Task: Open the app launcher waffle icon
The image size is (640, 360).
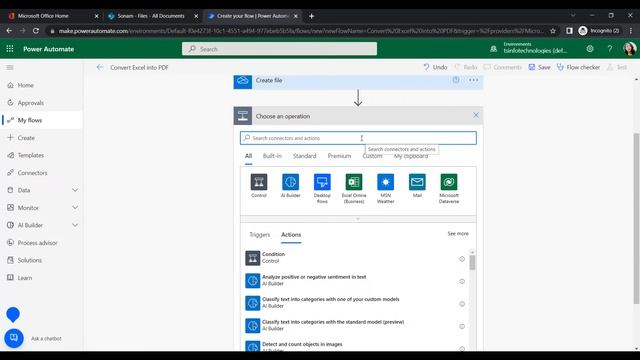Action: click(10, 49)
